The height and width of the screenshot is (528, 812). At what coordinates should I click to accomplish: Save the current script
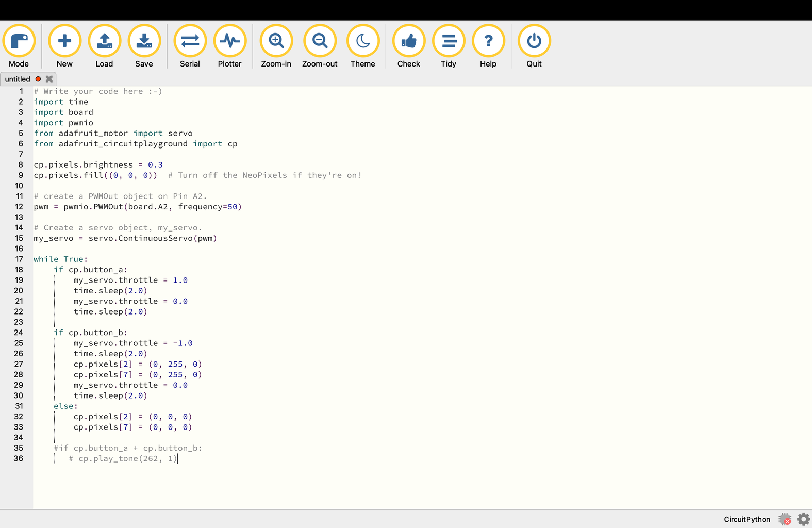144,41
